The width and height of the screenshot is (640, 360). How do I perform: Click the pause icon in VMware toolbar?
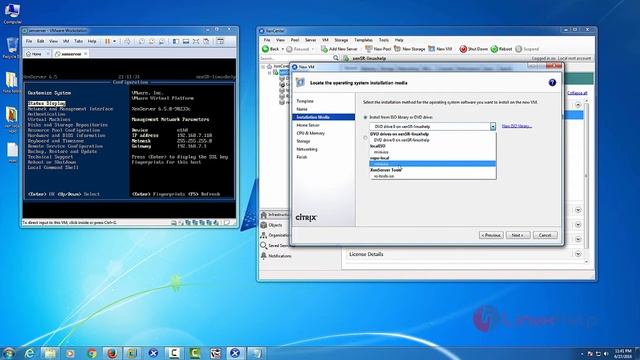coord(108,41)
